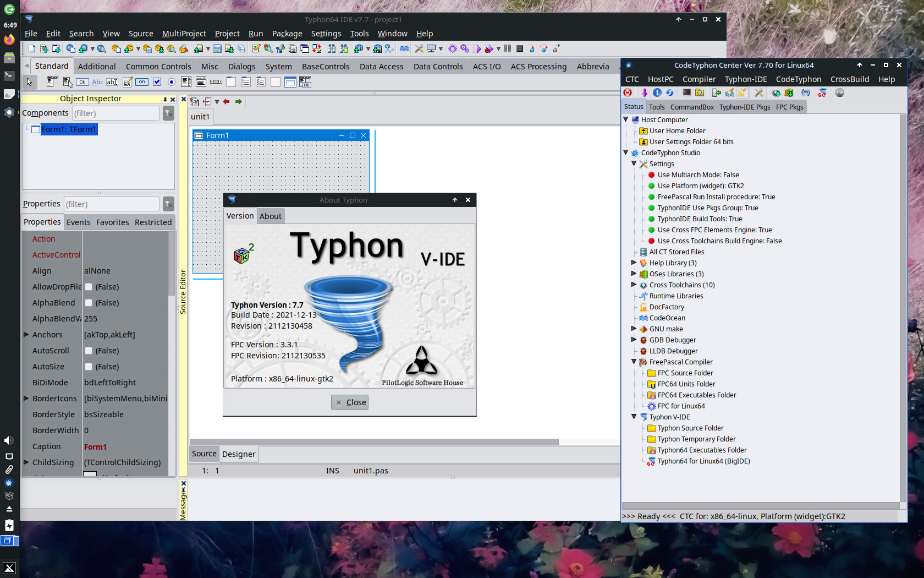Expand the Help Library (3) node
924x578 pixels.
[x=634, y=263]
